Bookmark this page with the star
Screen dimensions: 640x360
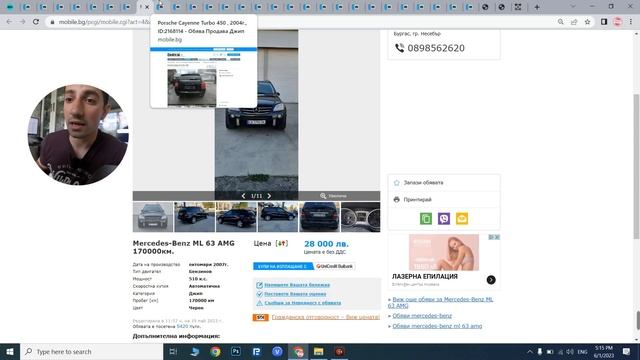(587, 22)
